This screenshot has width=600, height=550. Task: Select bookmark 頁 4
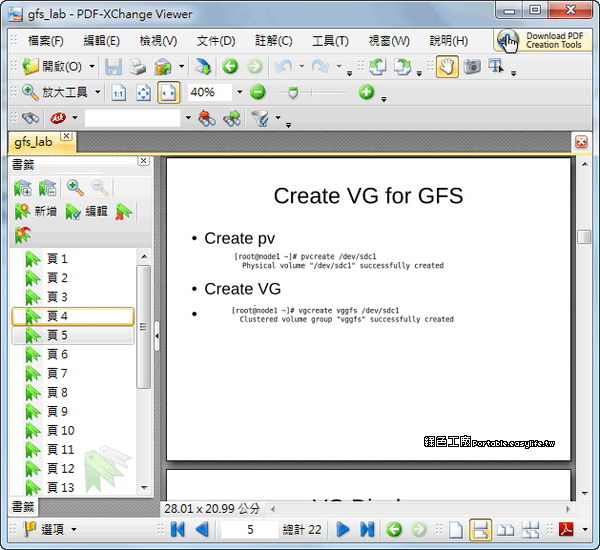tap(73, 316)
